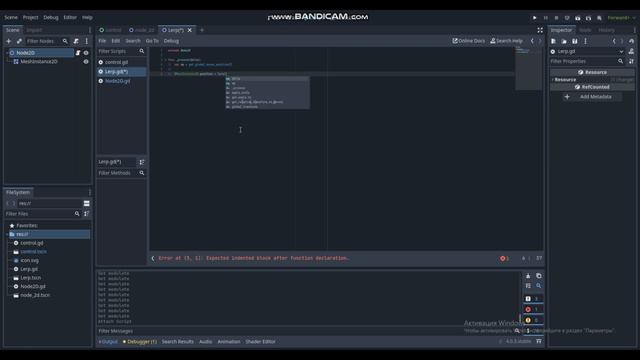Toggle alphabetical sorting of methods list
This screenshot has height=360, width=640.
pos(142,162)
